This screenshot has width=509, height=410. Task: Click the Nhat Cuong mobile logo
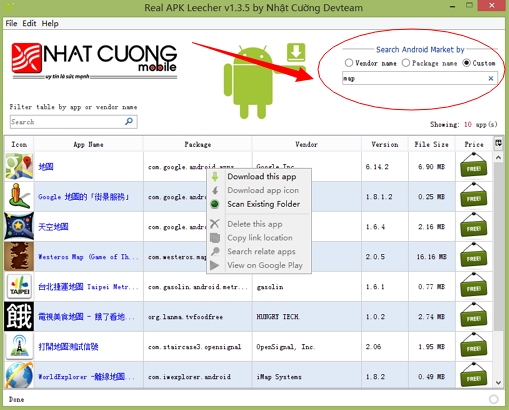tap(94, 61)
